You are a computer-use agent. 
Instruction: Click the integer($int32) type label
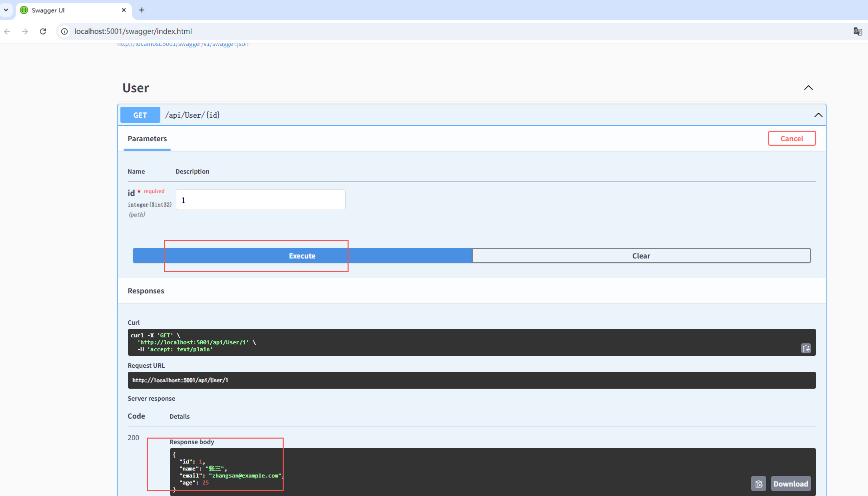click(x=150, y=205)
